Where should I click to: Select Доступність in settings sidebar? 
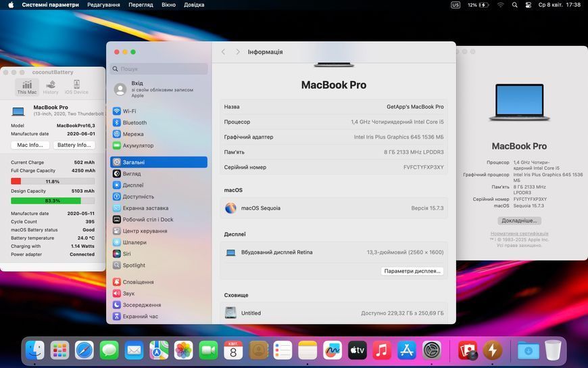(x=159, y=197)
